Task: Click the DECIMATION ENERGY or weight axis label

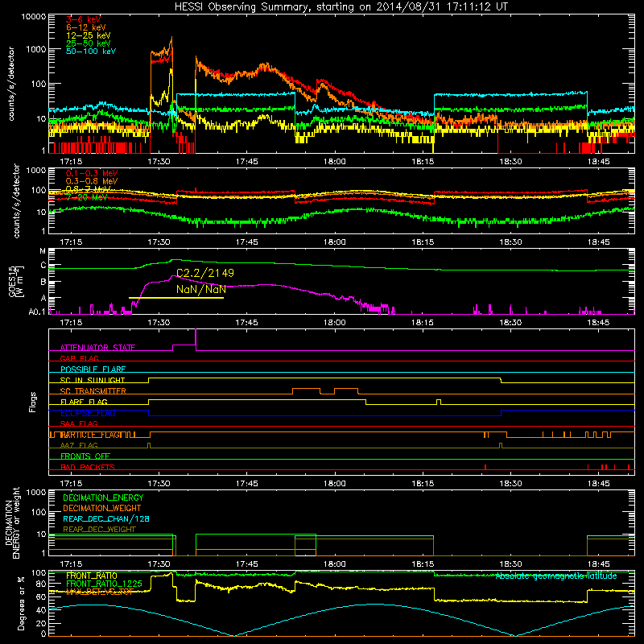Action: (x=12, y=522)
